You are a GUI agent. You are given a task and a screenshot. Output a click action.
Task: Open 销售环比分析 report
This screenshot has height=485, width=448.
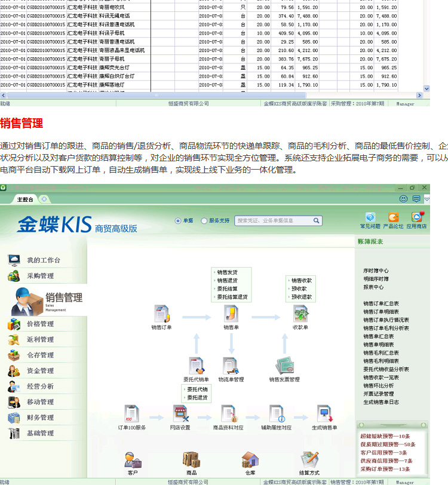378,385
